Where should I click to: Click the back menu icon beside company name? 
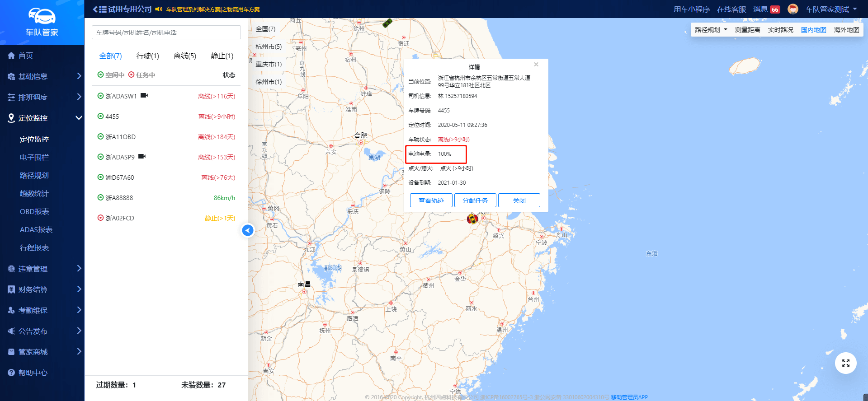[x=99, y=9]
